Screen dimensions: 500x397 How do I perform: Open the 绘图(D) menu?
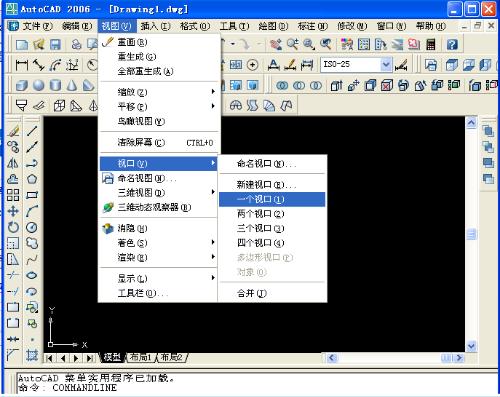(x=273, y=26)
